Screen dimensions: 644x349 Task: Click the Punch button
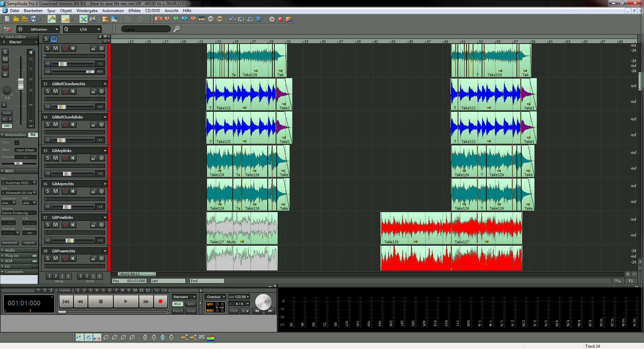178,311
